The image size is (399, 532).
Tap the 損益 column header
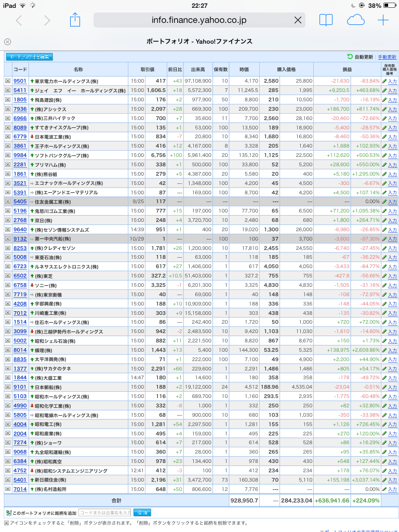click(x=347, y=70)
